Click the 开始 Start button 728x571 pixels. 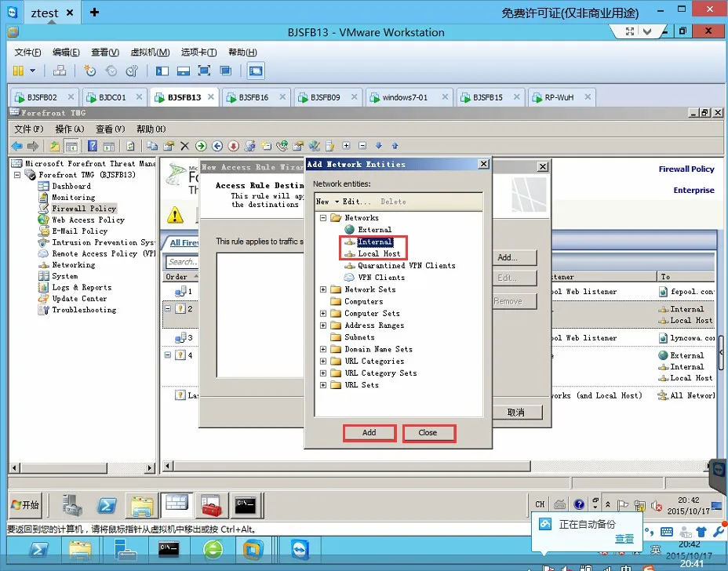tap(26, 505)
